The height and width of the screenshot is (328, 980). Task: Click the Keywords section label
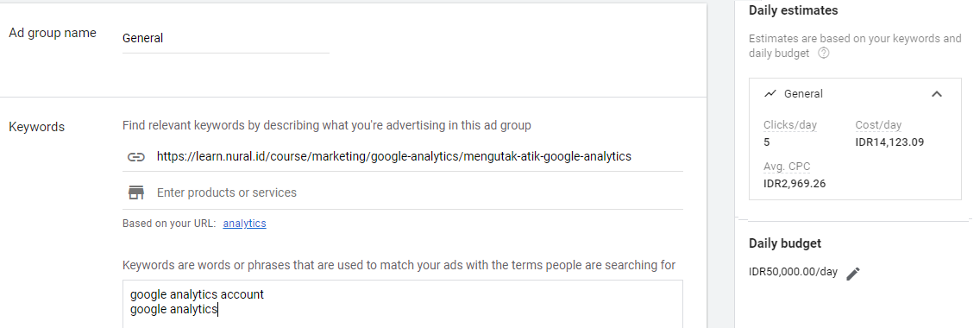click(37, 127)
